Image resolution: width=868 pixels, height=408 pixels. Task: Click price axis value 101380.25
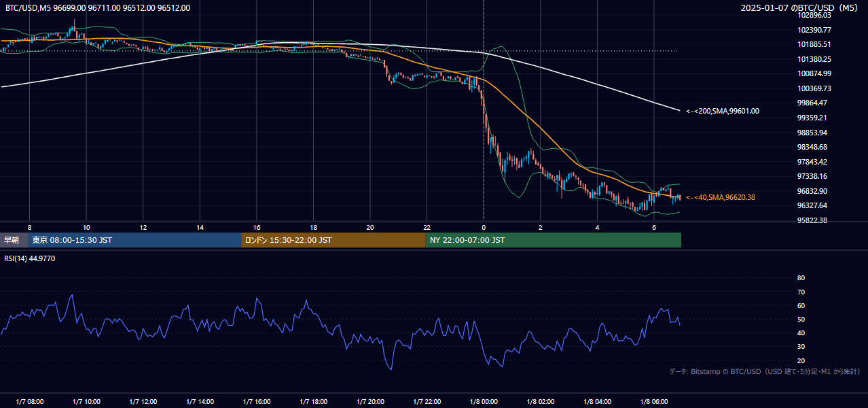(814, 59)
